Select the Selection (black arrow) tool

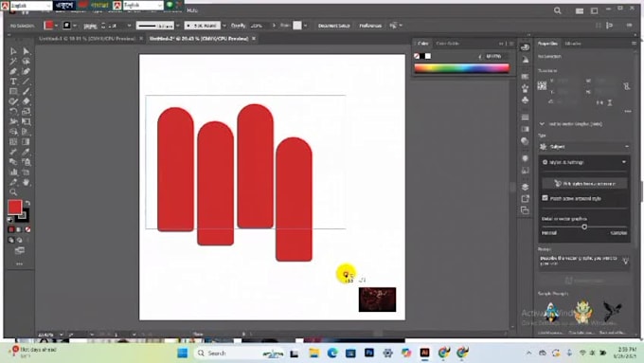tap(13, 51)
